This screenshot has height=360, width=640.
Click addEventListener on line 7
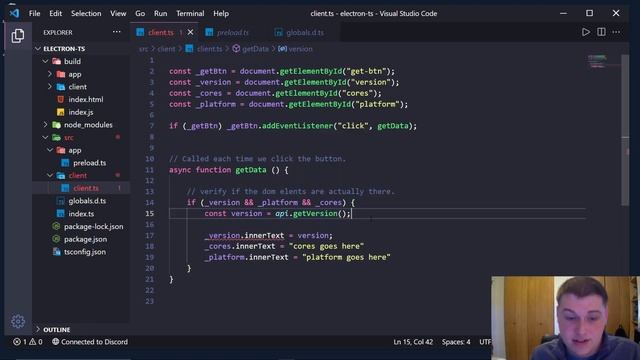(298, 126)
